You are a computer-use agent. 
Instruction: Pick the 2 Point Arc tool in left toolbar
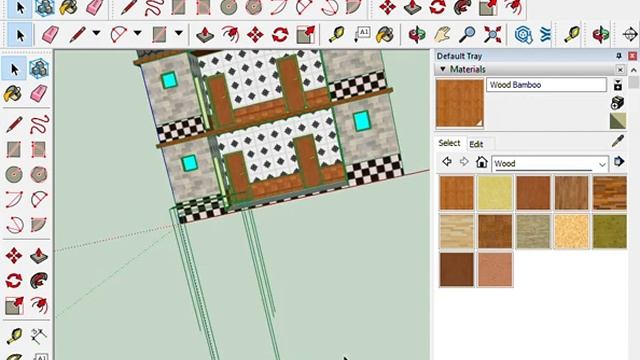tap(39, 200)
